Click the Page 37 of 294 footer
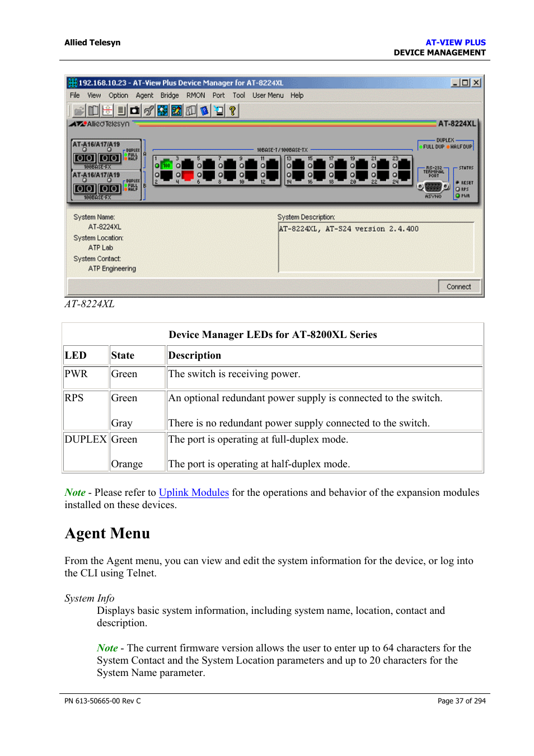 point(462,701)
